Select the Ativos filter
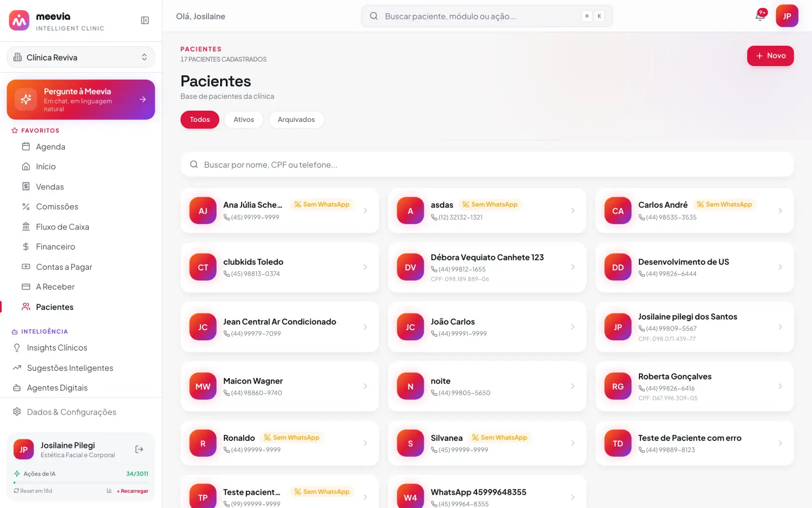 tap(244, 119)
